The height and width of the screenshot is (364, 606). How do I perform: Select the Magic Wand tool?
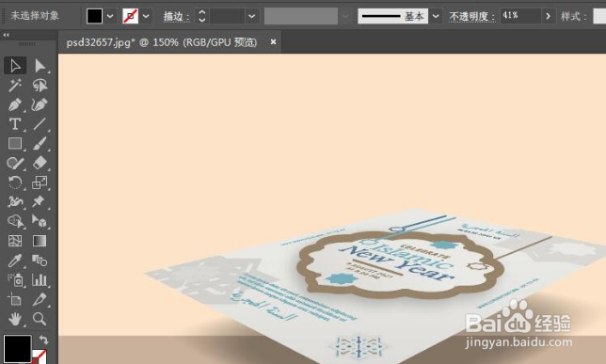pos(15,85)
